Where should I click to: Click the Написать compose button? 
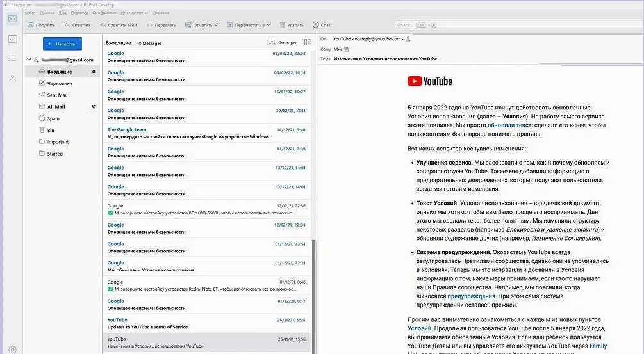point(62,44)
